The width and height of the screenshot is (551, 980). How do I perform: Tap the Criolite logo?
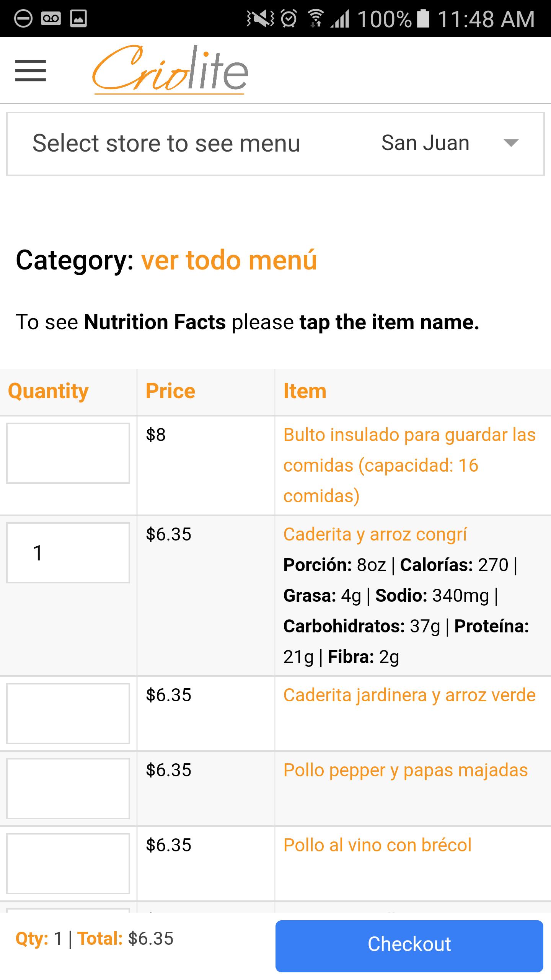[x=170, y=70]
